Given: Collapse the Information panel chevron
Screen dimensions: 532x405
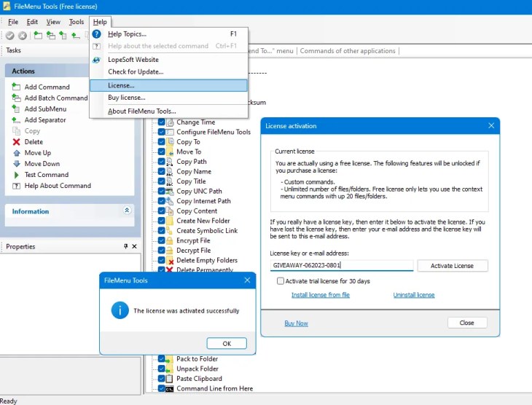Looking at the screenshot, I should (127, 211).
